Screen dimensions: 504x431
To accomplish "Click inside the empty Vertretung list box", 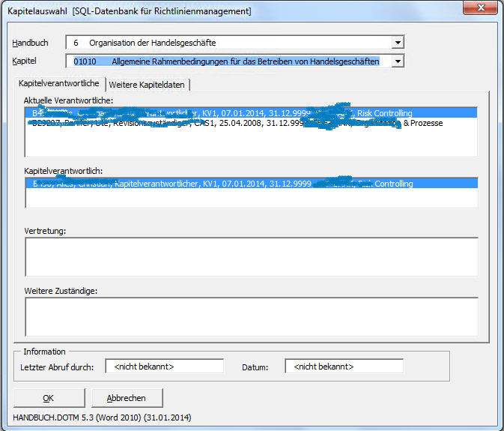I will [x=251, y=257].
